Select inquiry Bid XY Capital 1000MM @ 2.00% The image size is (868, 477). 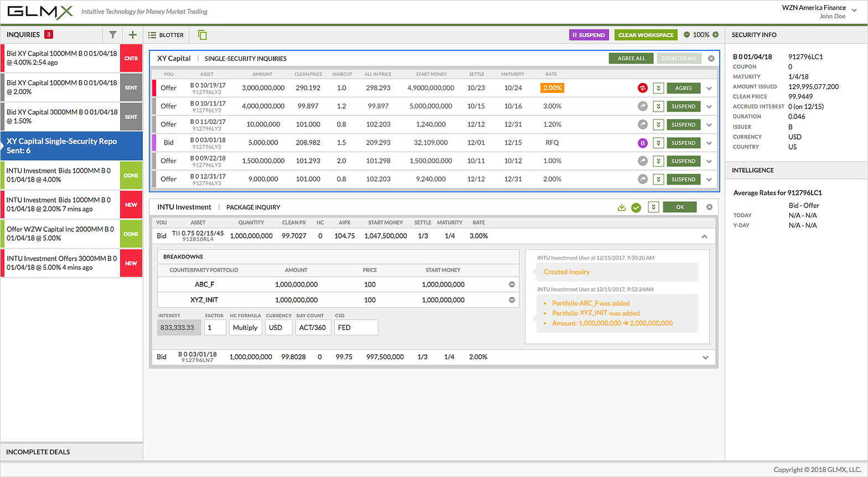(x=71, y=87)
